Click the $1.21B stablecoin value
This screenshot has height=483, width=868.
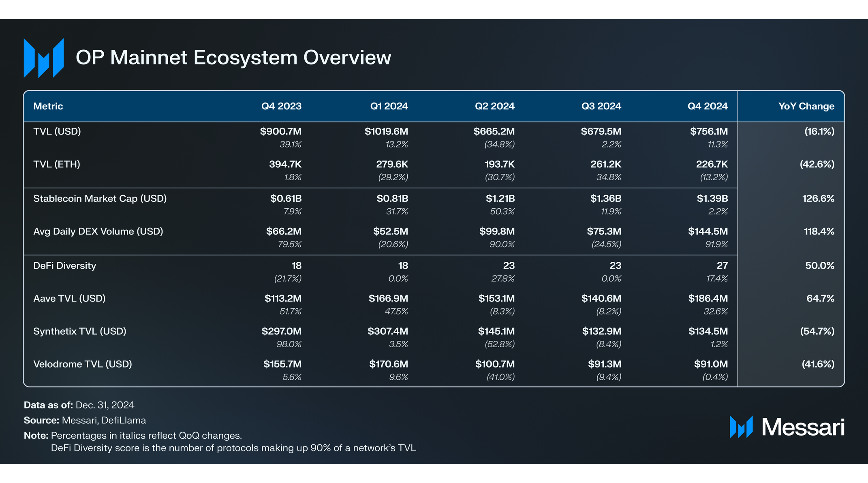click(500, 199)
